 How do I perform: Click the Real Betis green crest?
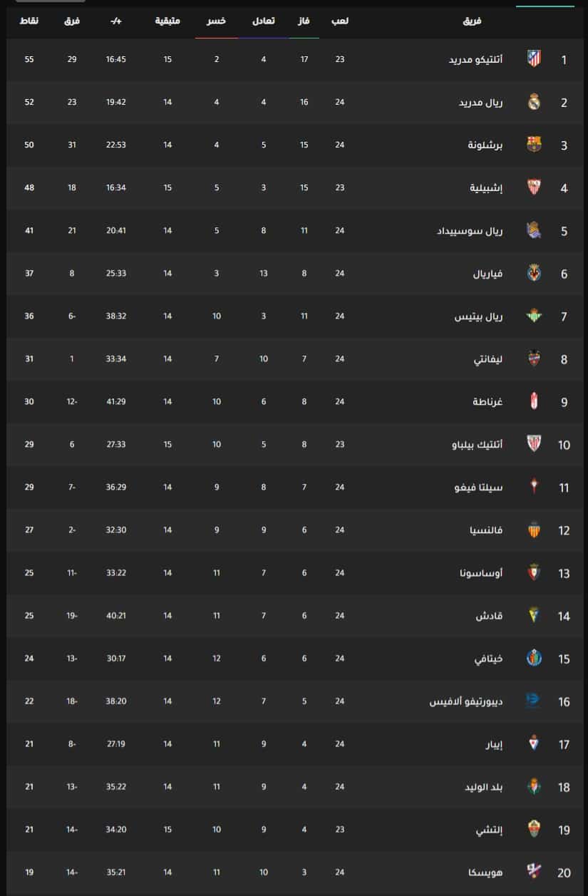(x=534, y=316)
